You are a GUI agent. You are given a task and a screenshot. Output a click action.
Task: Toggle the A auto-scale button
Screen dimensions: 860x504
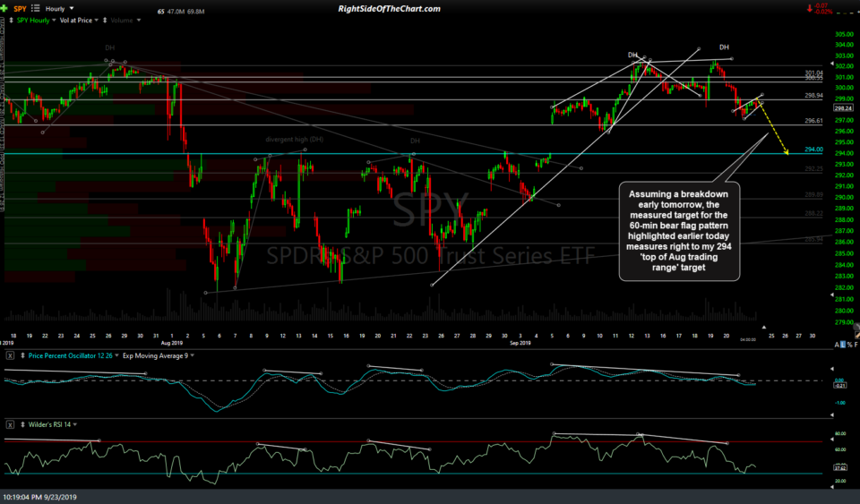[x=837, y=345]
